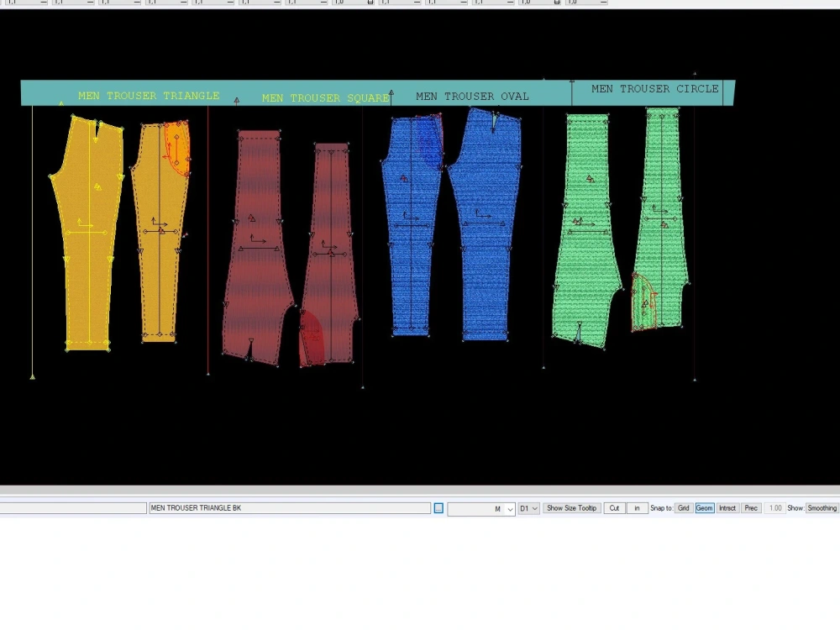Click the empty field left of piece name
Screen dimensions: 840x630
click(x=73, y=508)
